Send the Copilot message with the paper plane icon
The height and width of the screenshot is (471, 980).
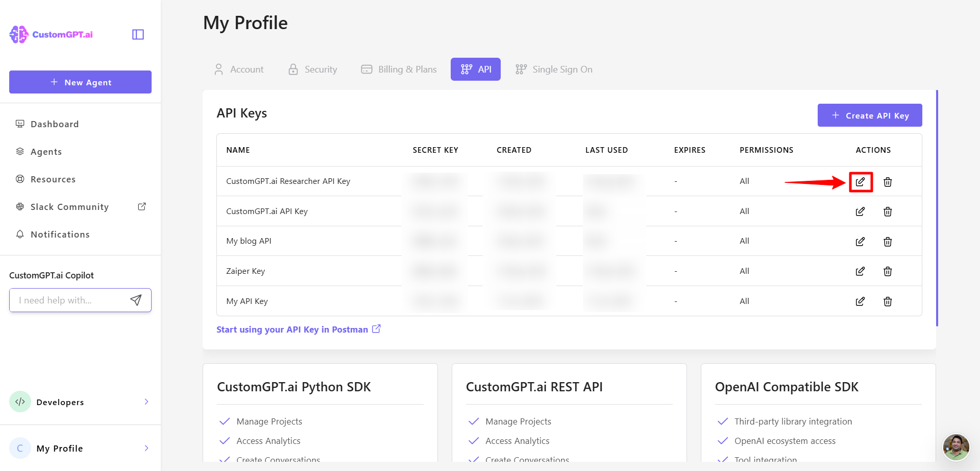pyautogui.click(x=136, y=300)
